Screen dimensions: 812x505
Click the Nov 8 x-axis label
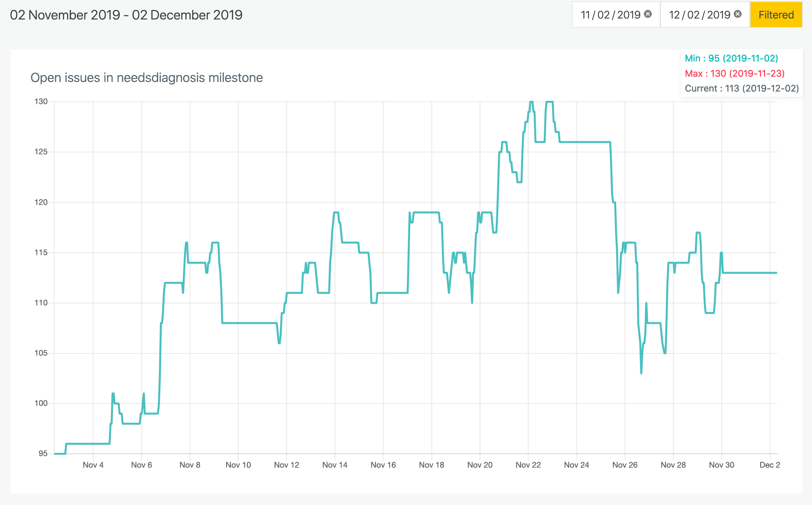tap(190, 465)
